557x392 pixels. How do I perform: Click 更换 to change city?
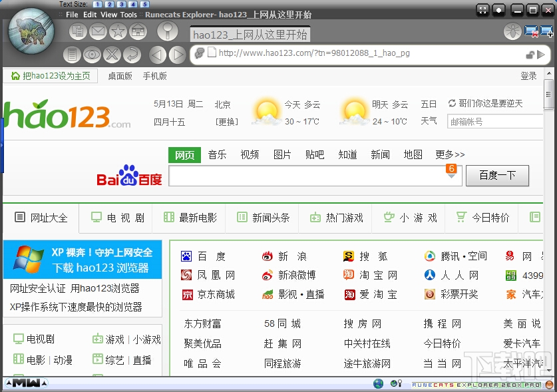tap(227, 122)
